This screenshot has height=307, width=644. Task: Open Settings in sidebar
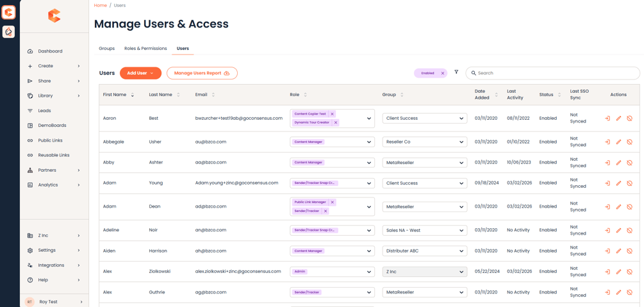click(54, 251)
